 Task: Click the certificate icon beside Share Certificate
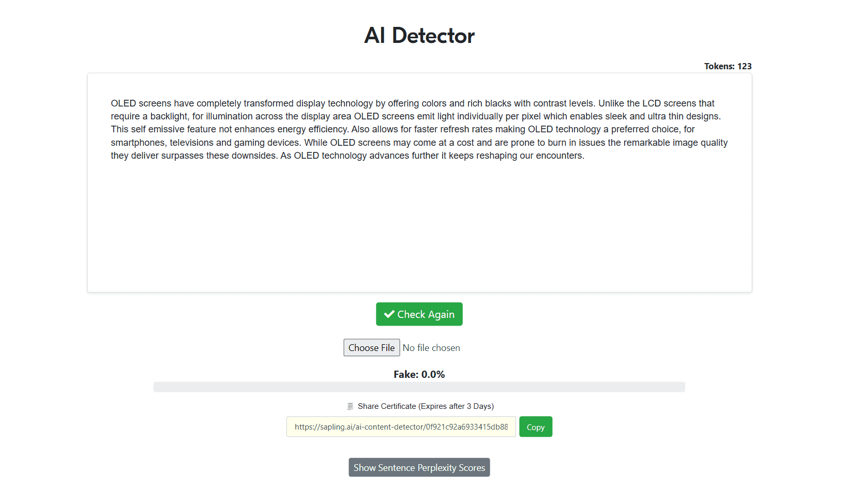point(350,406)
